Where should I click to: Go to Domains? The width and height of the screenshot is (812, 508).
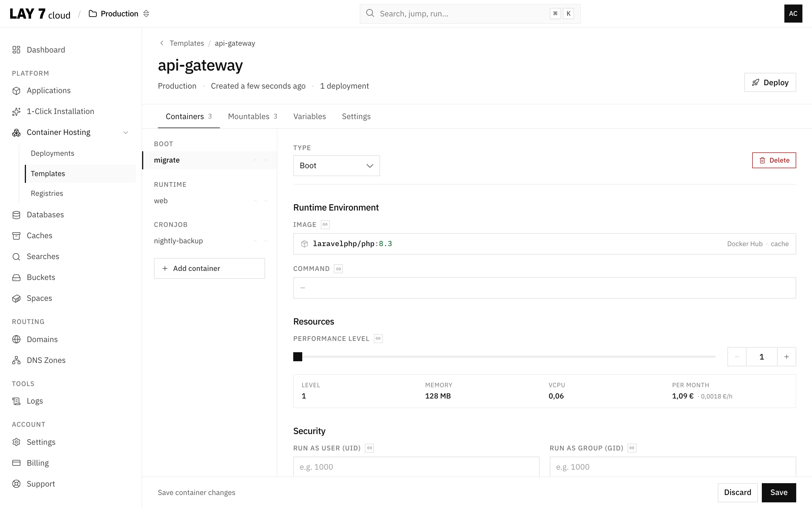point(35,339)
